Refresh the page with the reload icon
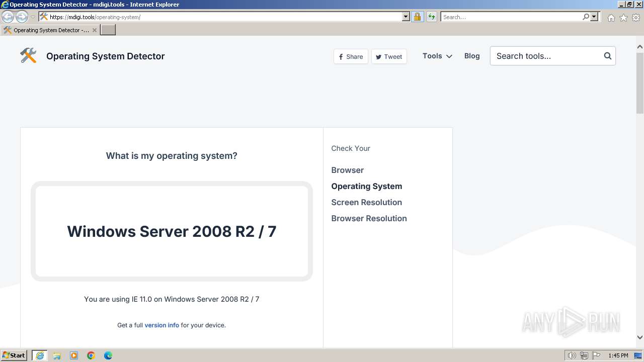644x362 pixels. click(431, 17)
